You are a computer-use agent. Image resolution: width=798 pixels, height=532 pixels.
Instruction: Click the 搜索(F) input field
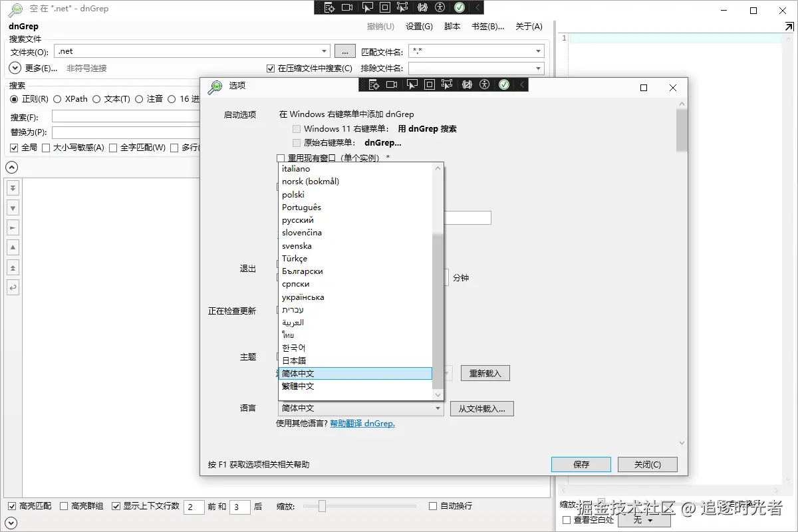coord(126,116)
